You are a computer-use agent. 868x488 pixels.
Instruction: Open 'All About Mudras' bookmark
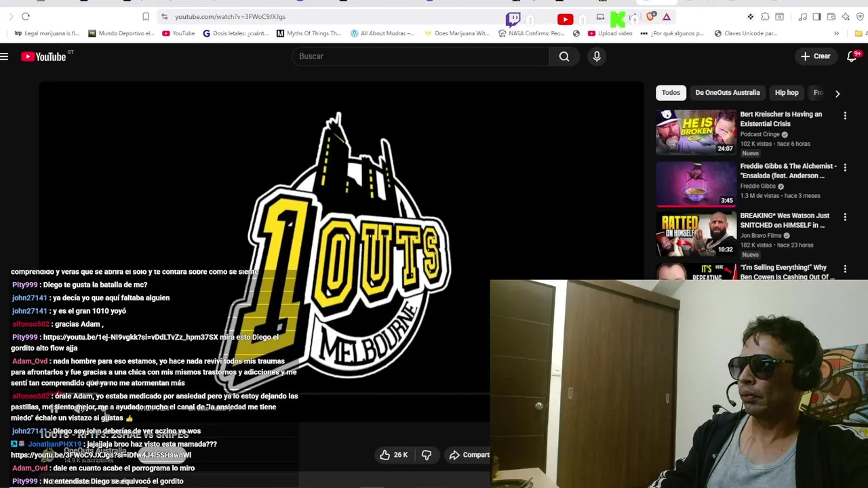[382, 33]
